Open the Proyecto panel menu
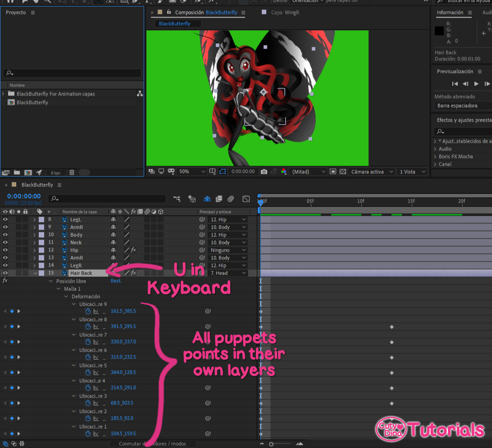The width and height of the screenshot is (492, 448). click(x=33, y=13)
